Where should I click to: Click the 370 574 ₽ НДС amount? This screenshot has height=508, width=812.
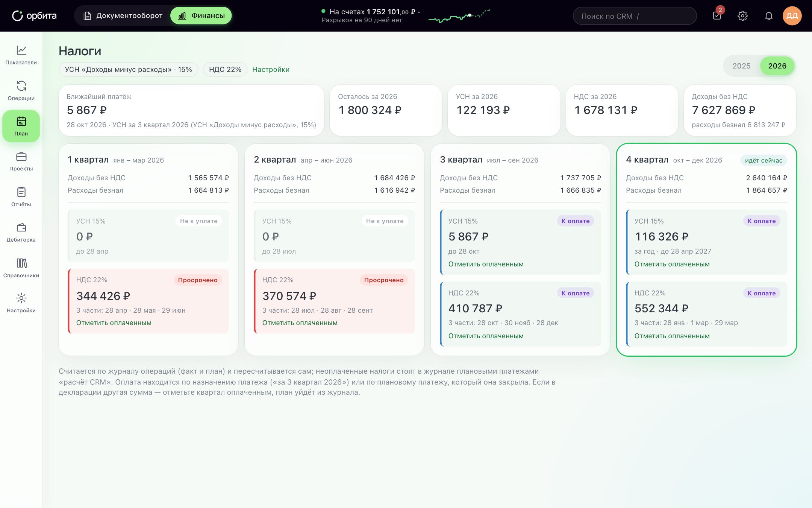(x=289, y=296)
